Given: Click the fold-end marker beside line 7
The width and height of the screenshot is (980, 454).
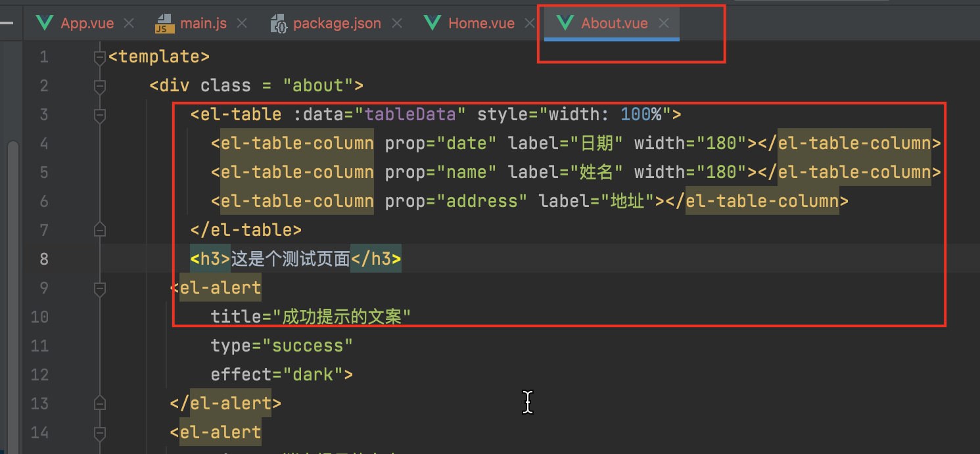Looking at the screenshot, I should point(99,229).
